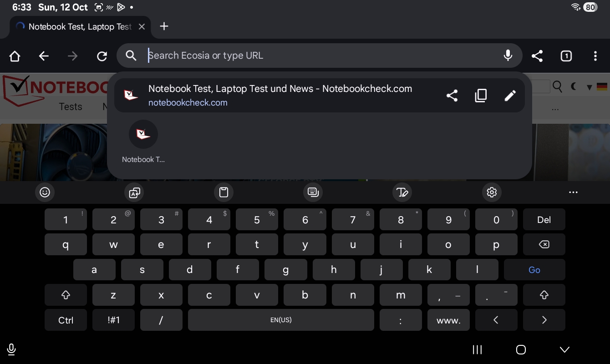The width and height of the screenshot is (610, 364).
Task: Hide keyboard with the down chevron
Action: (564, 349)
